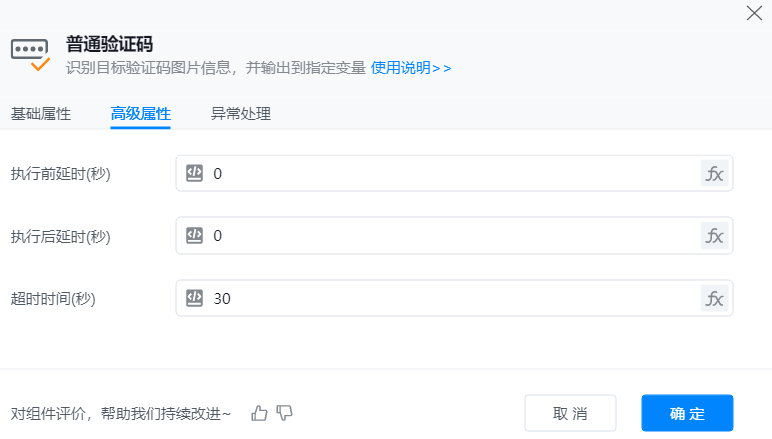This screenshot has width=772, height=439.
Task: Click code icon in 超时时间 field
Action: pyautogui.click(x=195, y=298)
